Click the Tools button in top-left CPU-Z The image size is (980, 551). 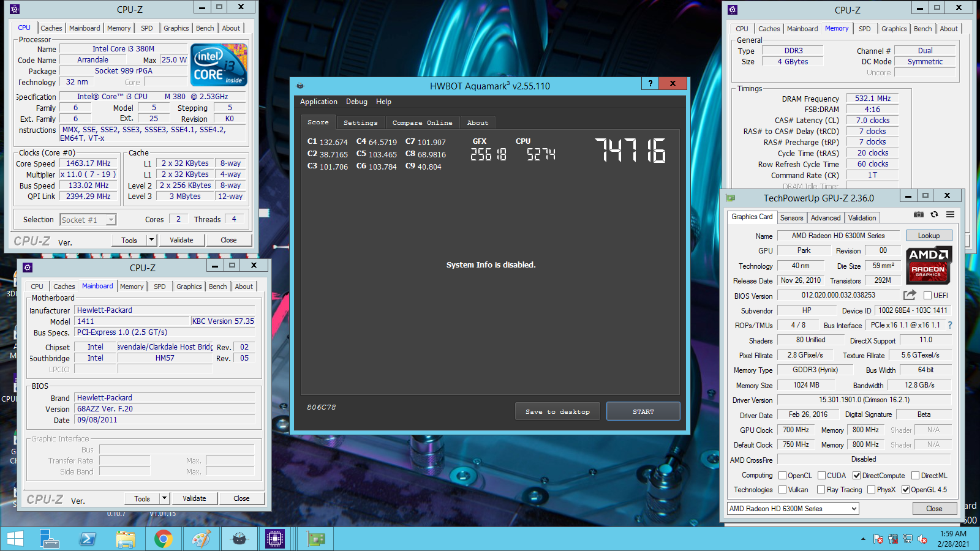pyautogui.click(x=129, y=240)
